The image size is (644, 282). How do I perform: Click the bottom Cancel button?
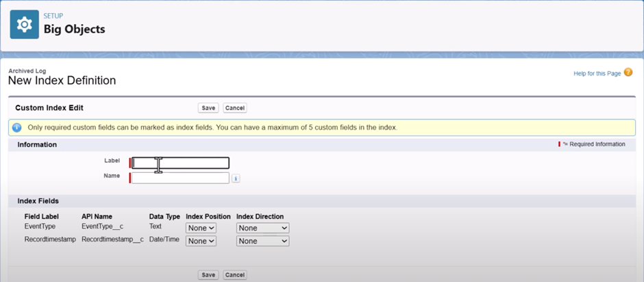pos(235,274)
